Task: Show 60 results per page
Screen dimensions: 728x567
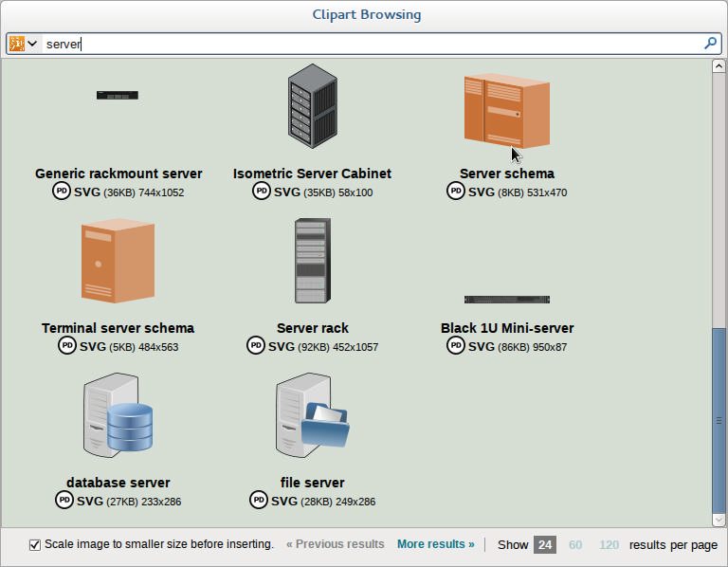Action: [575, 544]
